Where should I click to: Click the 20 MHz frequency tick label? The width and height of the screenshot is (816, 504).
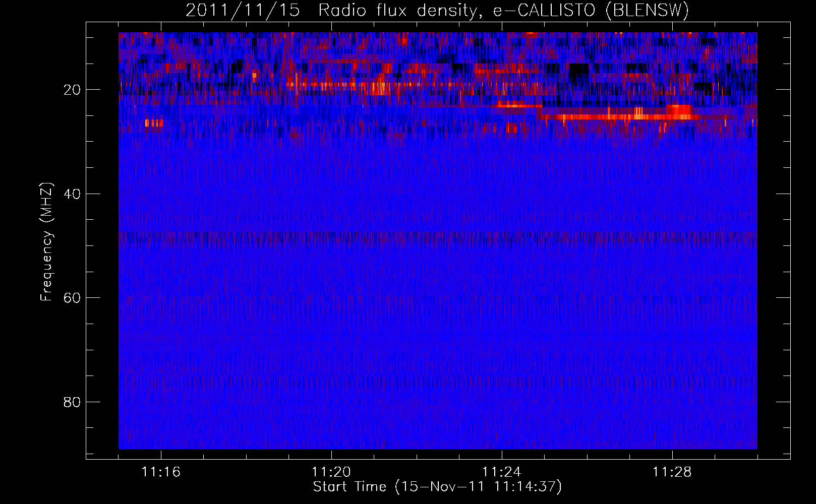click(x=72, y=90)
